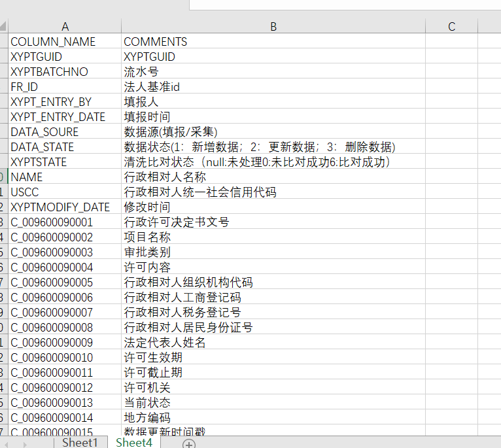The image size is (501, 448).
Task: Select column C header
Action: [451, 26]
